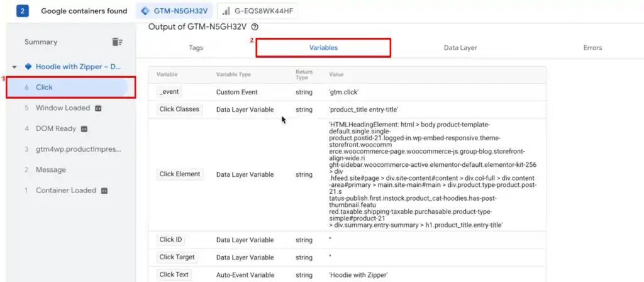Click the Google containers found label
This screenshot has height=282, width=644.
[84, 11]
